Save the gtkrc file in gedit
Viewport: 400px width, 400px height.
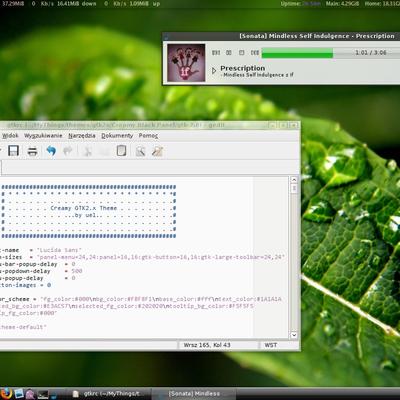(x=13, y=151)
